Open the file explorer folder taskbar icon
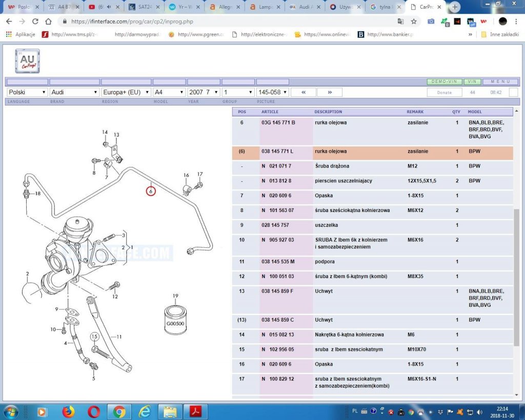The image size is (525, 420). click(170, 412)
